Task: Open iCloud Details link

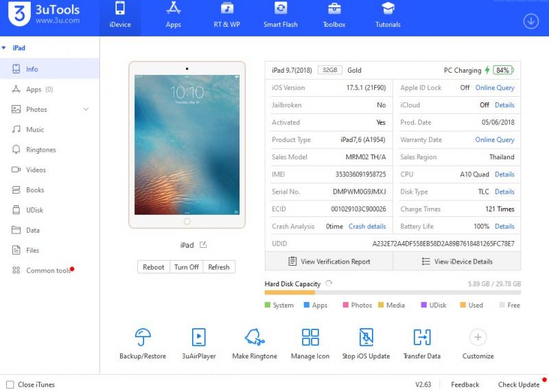Action: pos(504,105)
